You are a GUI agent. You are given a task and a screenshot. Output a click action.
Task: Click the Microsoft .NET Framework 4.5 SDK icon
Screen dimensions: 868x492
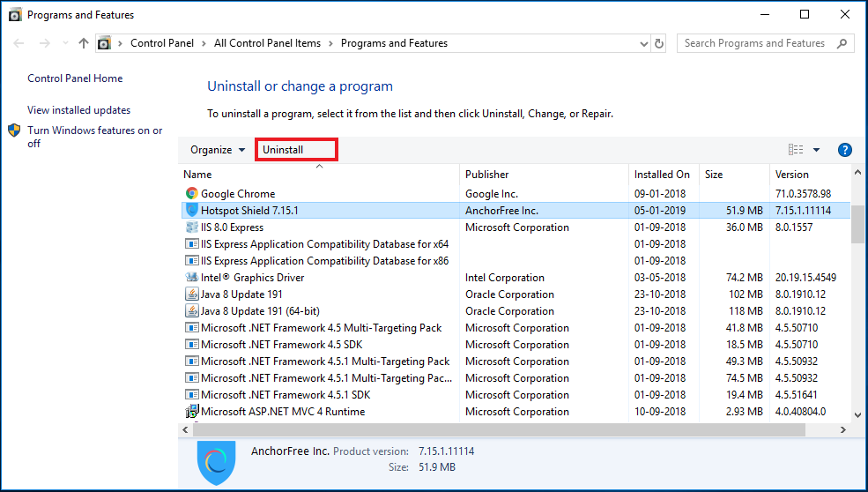191,345
